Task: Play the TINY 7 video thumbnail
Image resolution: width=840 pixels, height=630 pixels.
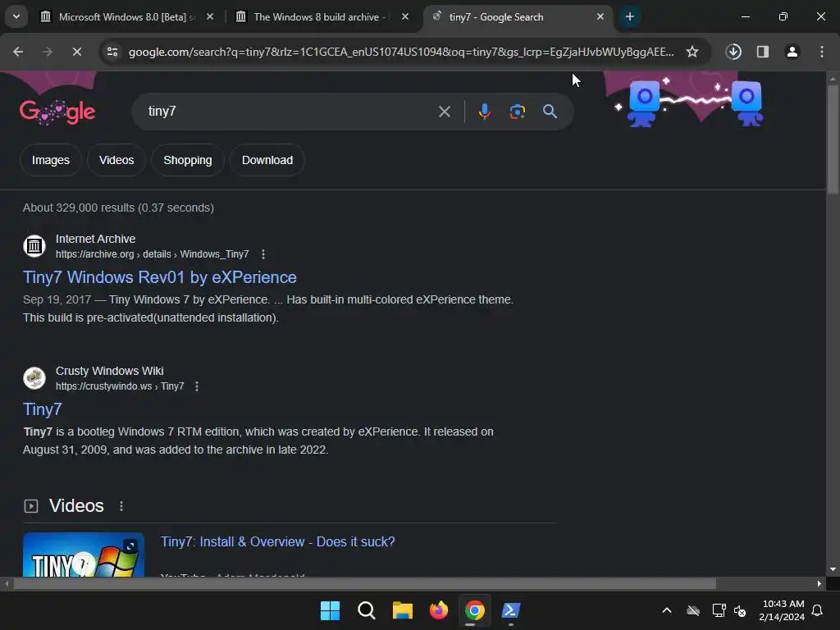Action: (84, 555)
